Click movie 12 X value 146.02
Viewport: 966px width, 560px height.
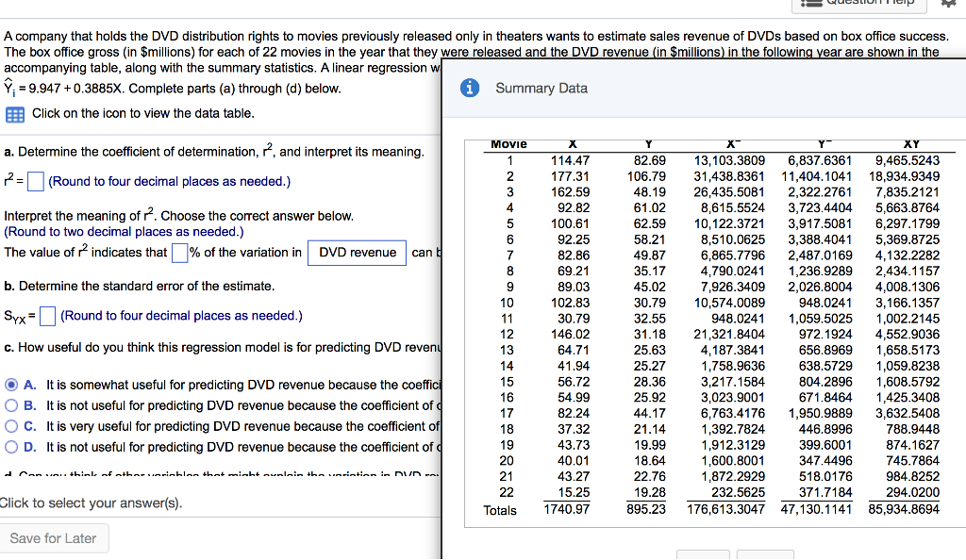pos(570,334)
